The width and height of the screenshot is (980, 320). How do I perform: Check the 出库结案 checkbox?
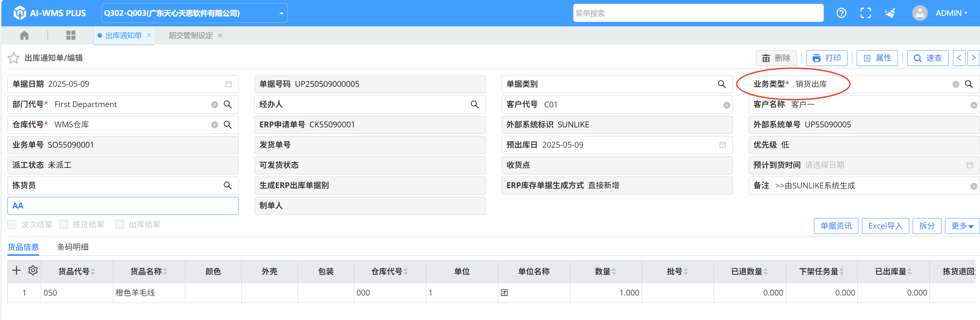click(x=120, y=224)
